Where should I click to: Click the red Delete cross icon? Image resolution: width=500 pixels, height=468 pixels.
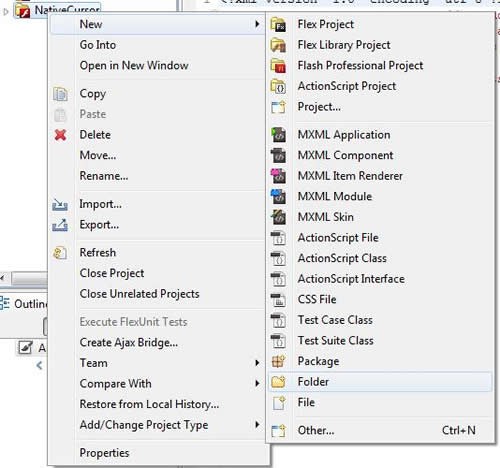(x=60, y=135)
